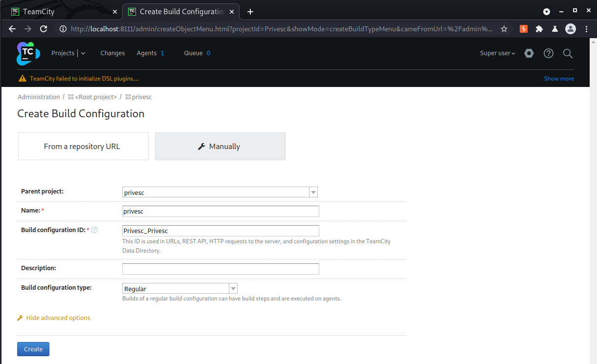Focus the Name input field
Screen dimensions: 597x364
(x=221, y=211)
